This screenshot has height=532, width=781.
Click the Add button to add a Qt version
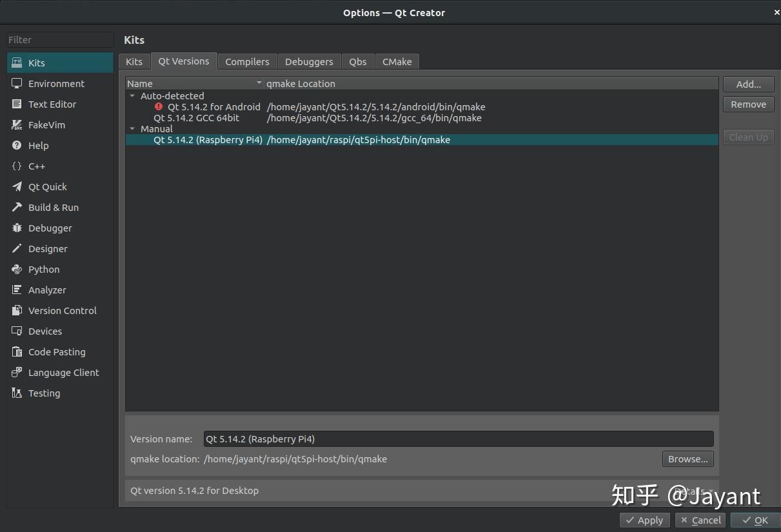[747, 84]
